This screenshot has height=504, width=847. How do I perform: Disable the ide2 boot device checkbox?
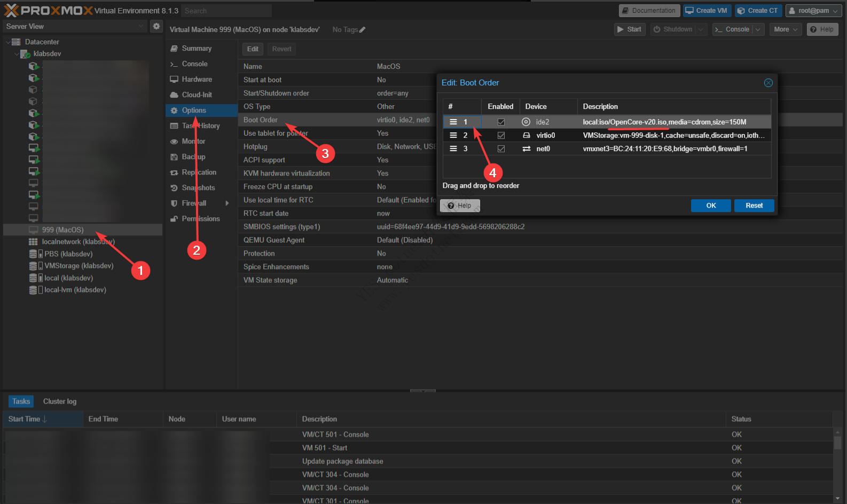(x=501, y=122)
